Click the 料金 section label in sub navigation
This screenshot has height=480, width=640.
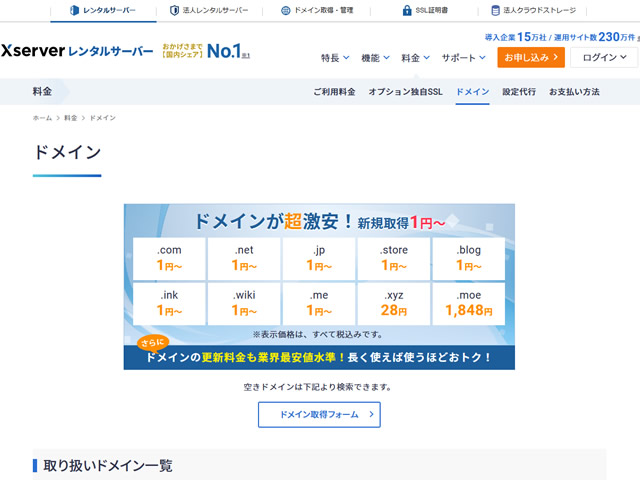point(42,91)
